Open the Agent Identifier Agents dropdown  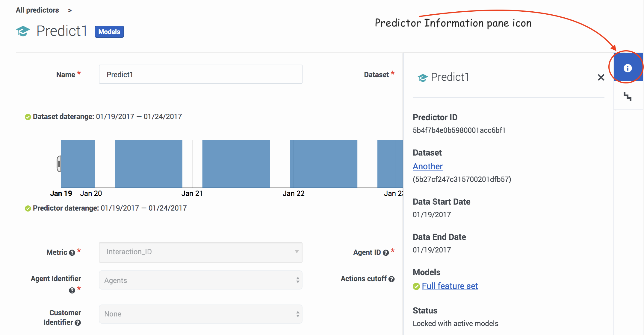click(201, 280)
